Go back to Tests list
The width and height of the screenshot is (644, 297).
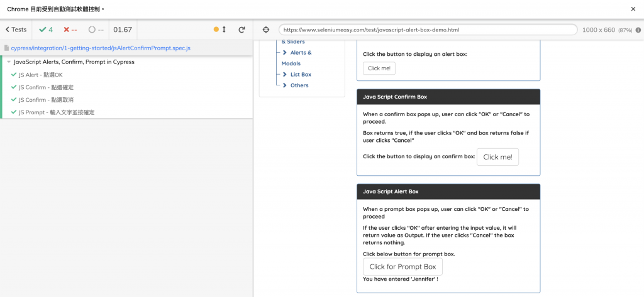[16, 30]
